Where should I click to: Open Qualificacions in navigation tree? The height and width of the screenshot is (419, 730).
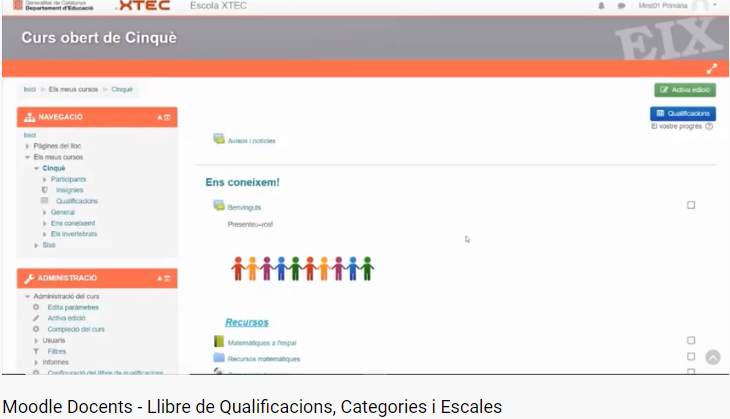pyautogui.click(x=76, y=201)
